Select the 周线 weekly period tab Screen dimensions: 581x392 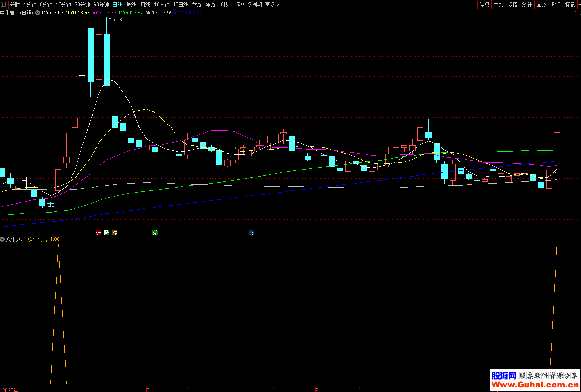tap(131, 5)
